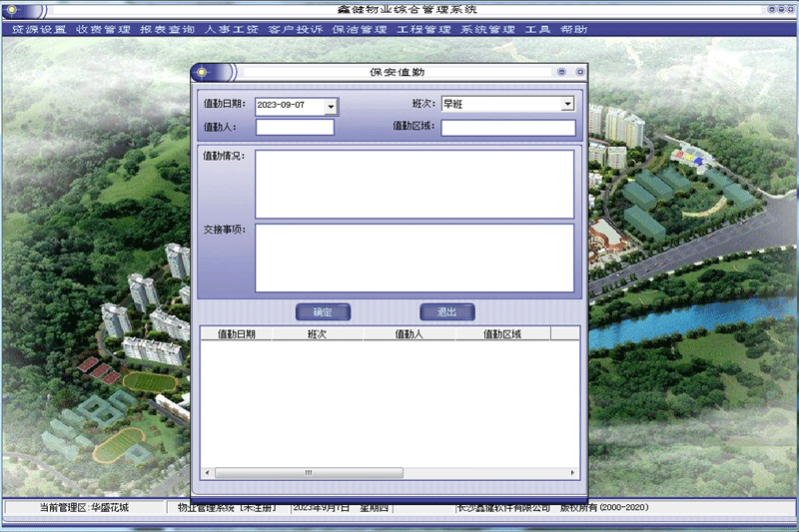Viewport: 799px width, 532px height.
Task: Click the main window title orb icon
Action: (x=12, y=10)
